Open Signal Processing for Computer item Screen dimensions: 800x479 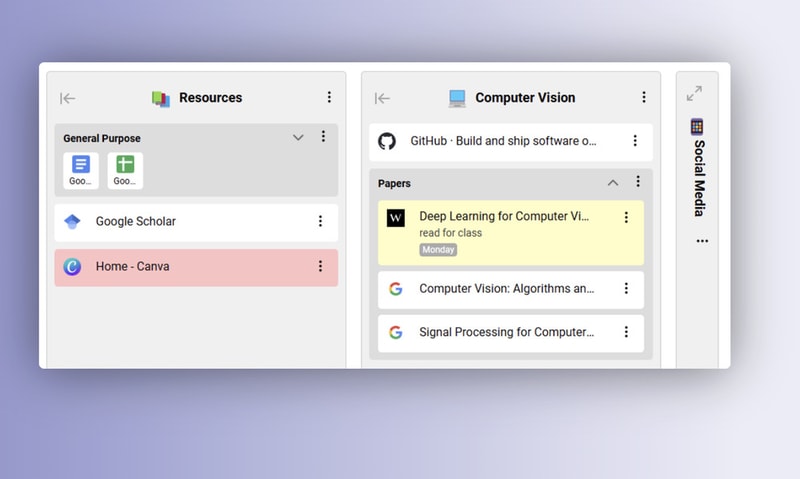(506, 333)
